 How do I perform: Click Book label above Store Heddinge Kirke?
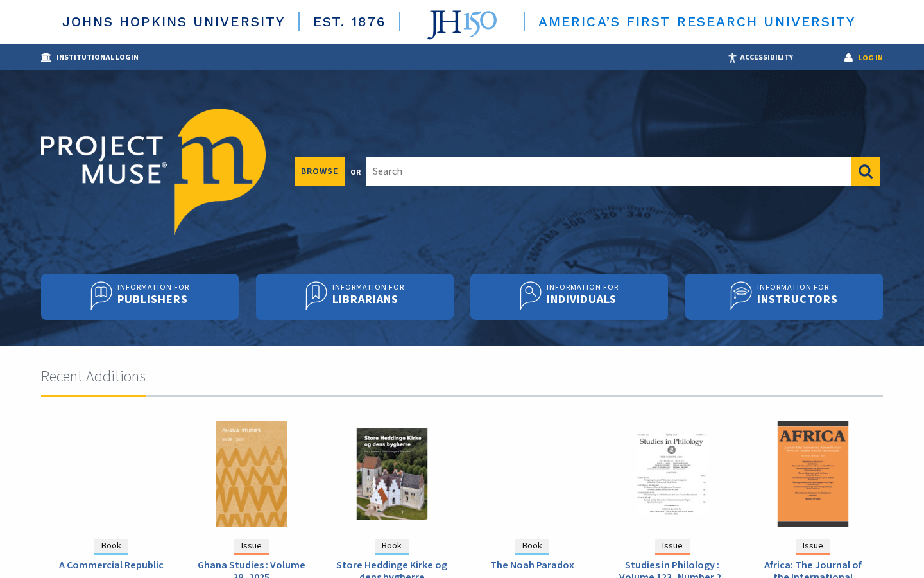[x=392, y=546]
